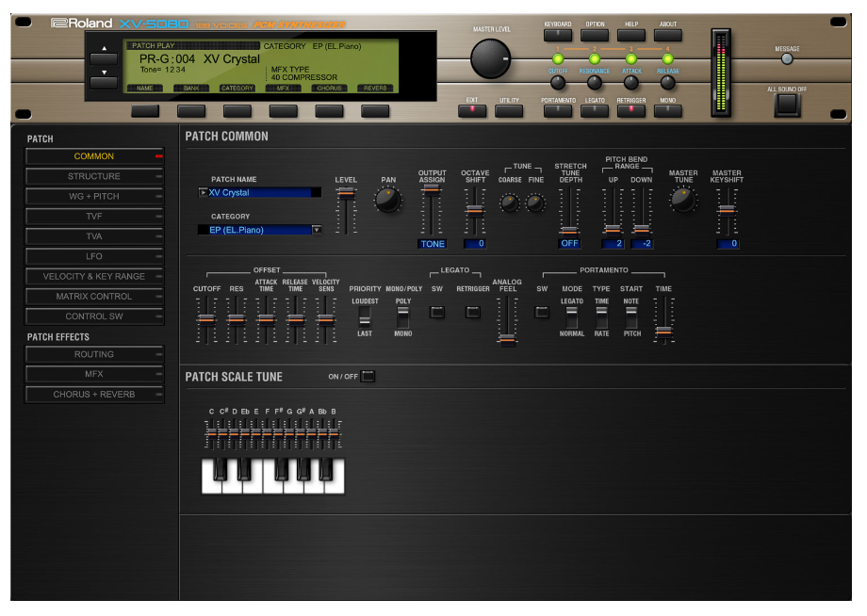The image size is (867, 616).
Task: Click the ATTACK knob in the top panel
Action: coord(630,83)
